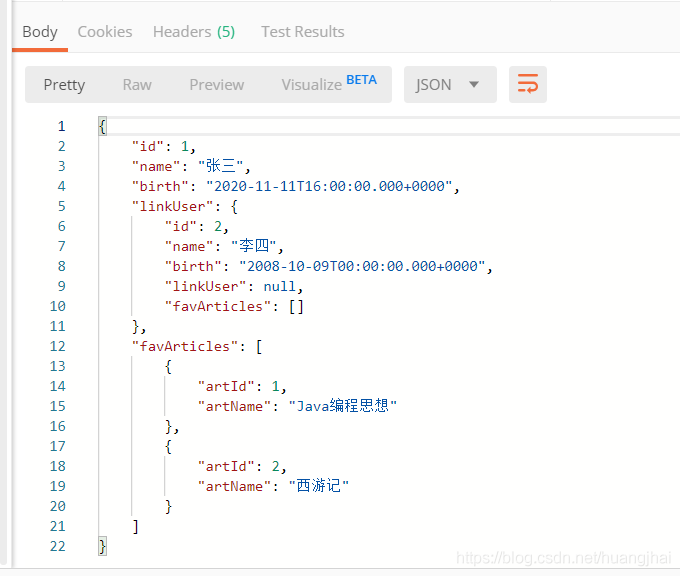The image size is (680, 576).
Task: Switch to the Cookies tab
Action: [x=105, y=32]
